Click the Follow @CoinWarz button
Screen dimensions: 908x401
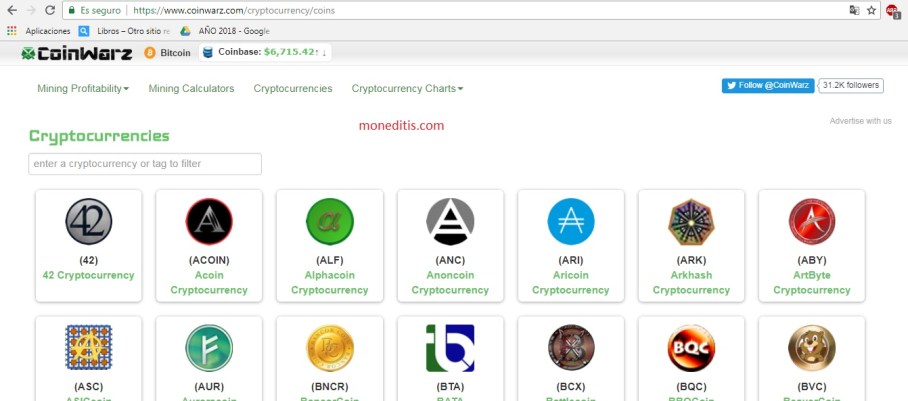[768, 85]
